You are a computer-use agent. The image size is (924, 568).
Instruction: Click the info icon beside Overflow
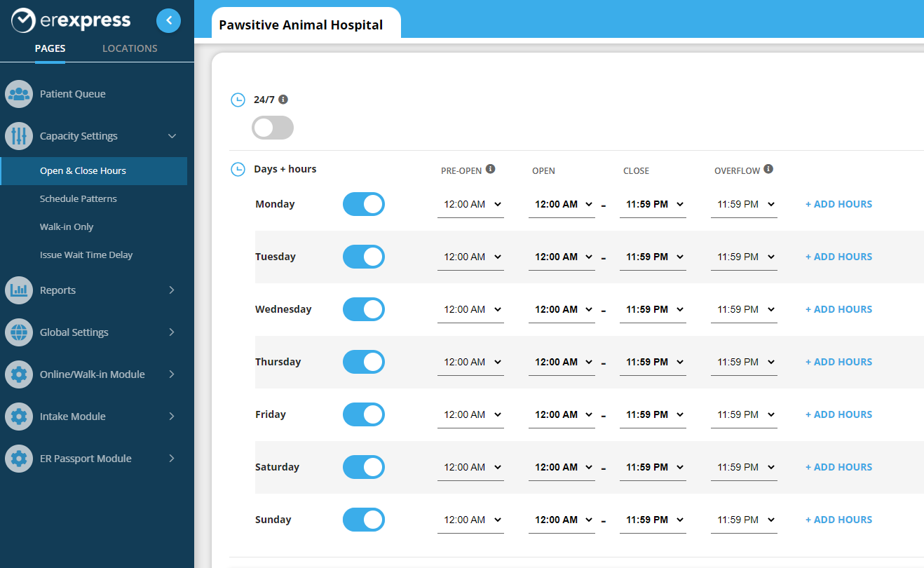(x=768, y=169)
